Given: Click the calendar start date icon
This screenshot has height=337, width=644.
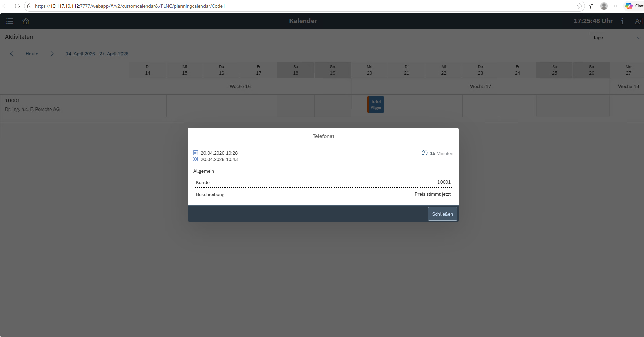Looking at the screenshot, I should tap(196, 153).
